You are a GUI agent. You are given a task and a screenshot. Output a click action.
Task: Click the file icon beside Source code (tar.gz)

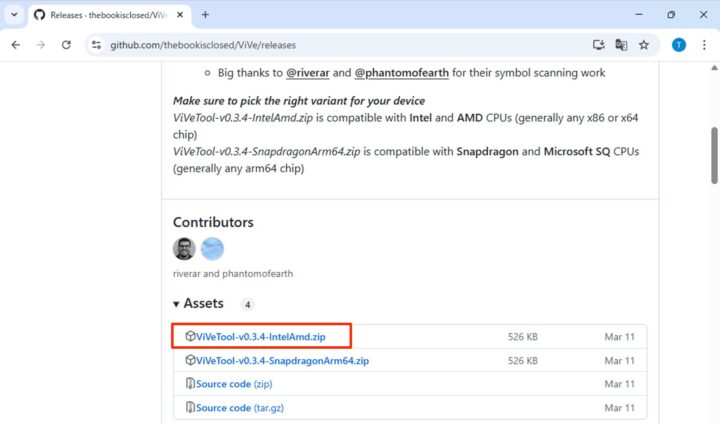pos(190,407)
